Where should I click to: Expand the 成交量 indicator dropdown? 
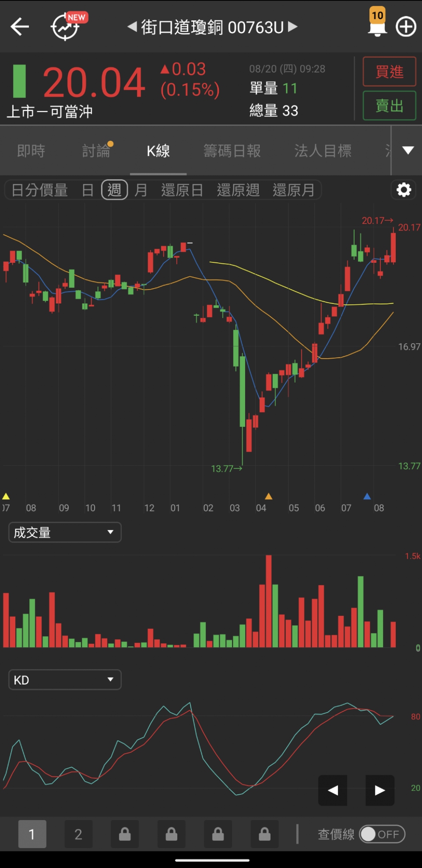point(65,532)
